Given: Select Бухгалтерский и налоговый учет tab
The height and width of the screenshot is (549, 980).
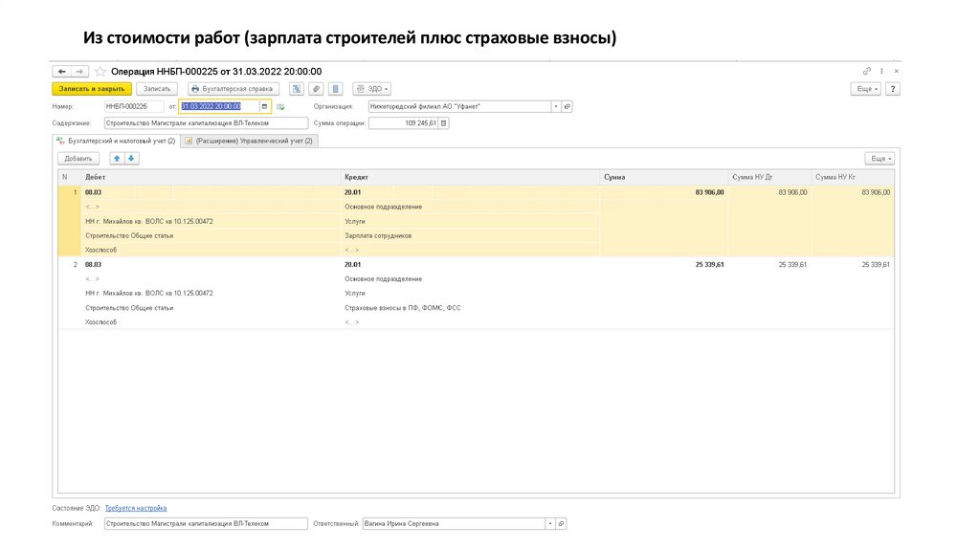Looking at the screenshot, I should point(116,141).
